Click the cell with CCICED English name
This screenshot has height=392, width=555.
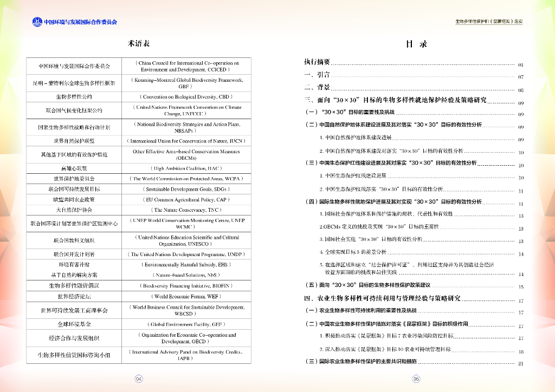(186, 66)
